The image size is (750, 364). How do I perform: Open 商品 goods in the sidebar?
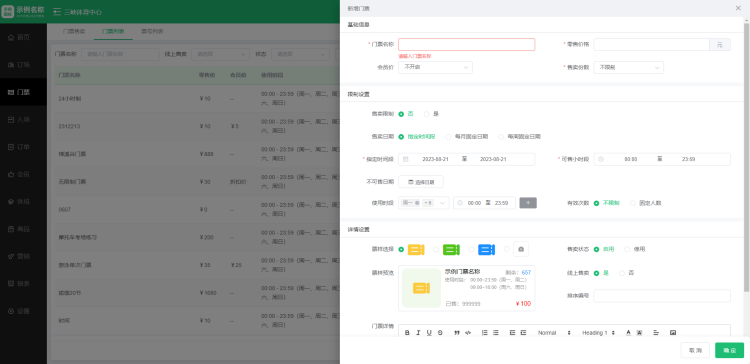point(23,229)
